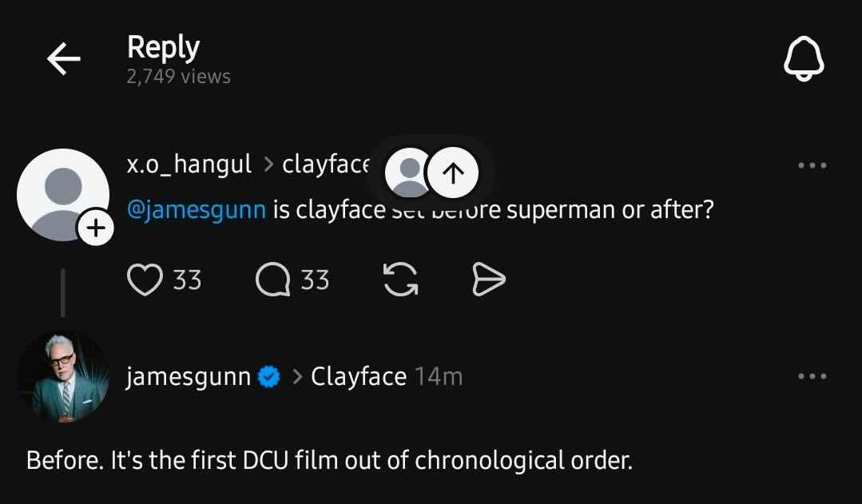Open the @jamesgunn mention link

[197, 211]
